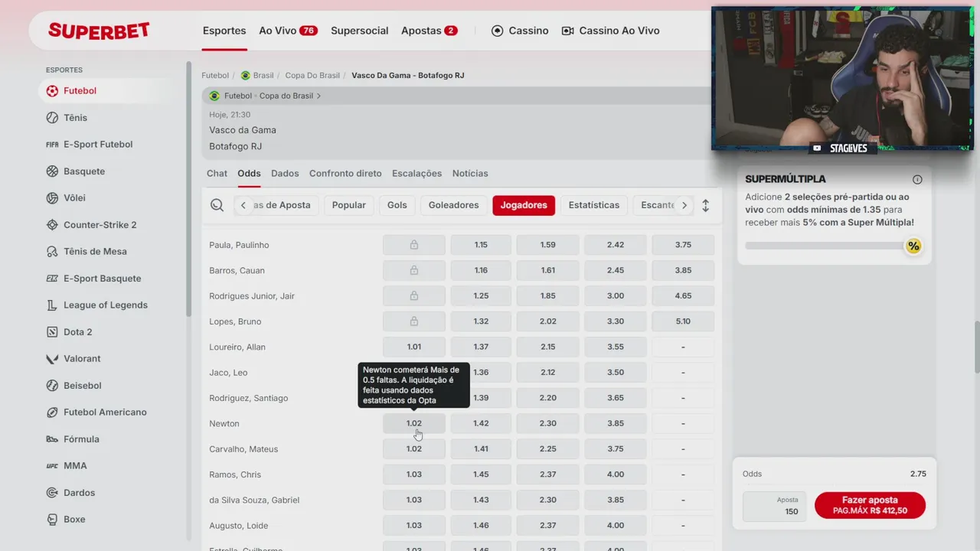Expand the Futebol Copa do Brasil chevron
The width and height of the screenshot is (980, 551).
tap(318, 96)
